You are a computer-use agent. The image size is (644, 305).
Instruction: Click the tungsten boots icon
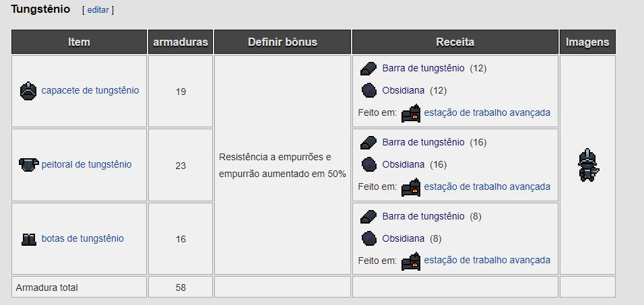click(x=28, y=238)
